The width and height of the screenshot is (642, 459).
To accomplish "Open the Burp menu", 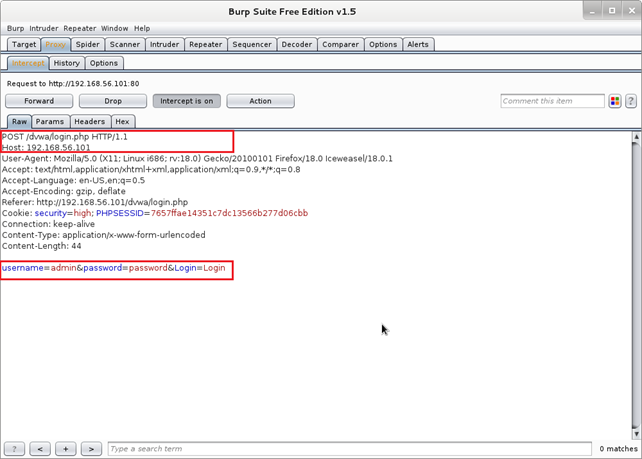I will click(15, 29).
